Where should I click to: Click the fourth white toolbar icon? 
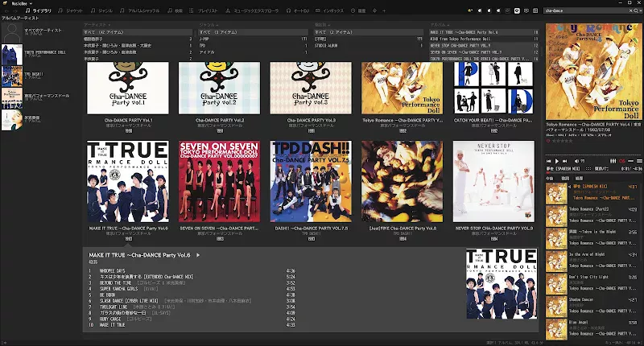[498, 10]
